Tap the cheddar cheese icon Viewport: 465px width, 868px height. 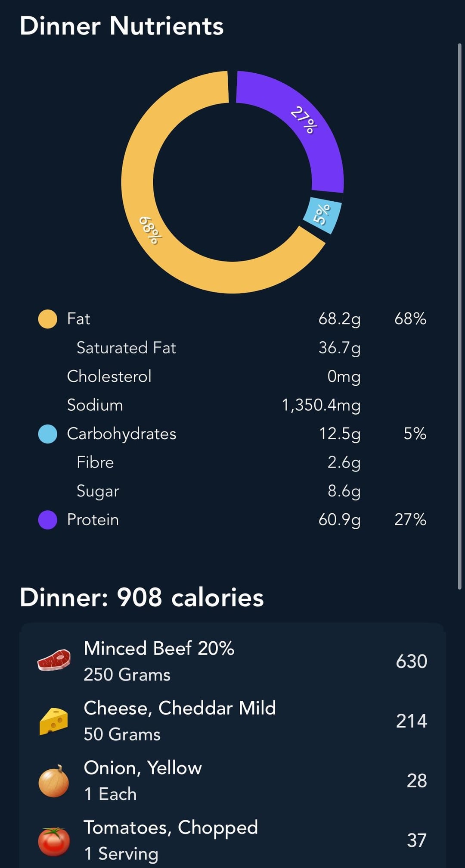tap(54, 721)
